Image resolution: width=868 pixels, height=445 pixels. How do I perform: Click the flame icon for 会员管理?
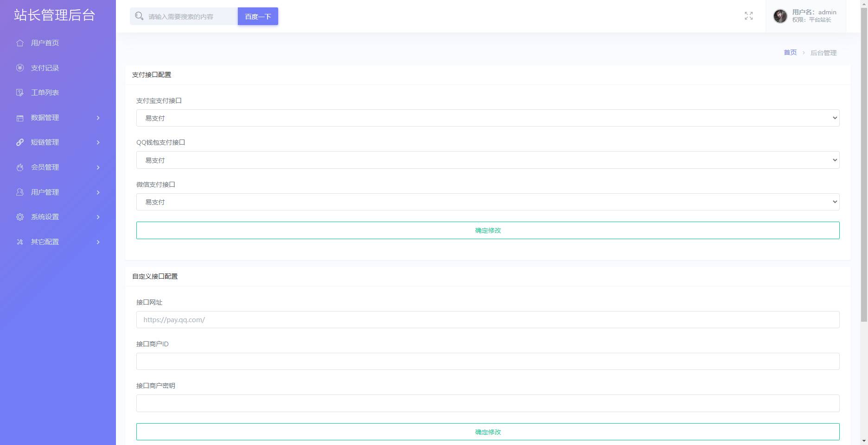tap(20, 167)
